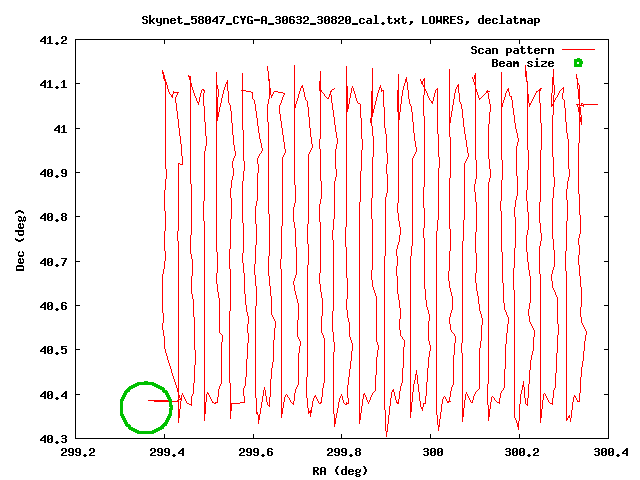Click the 299.8 RA tick label
Screen dimensions: 640x480
coord(344,452)
